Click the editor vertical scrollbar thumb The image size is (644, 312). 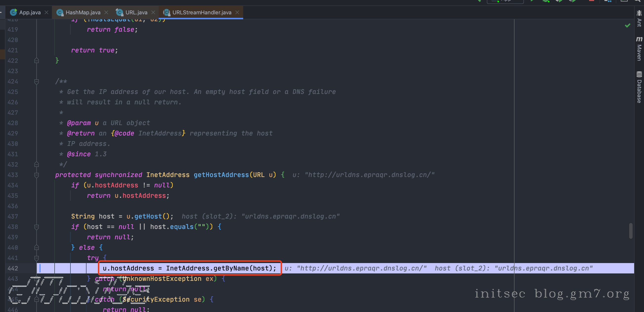click(x=630, y=230)
